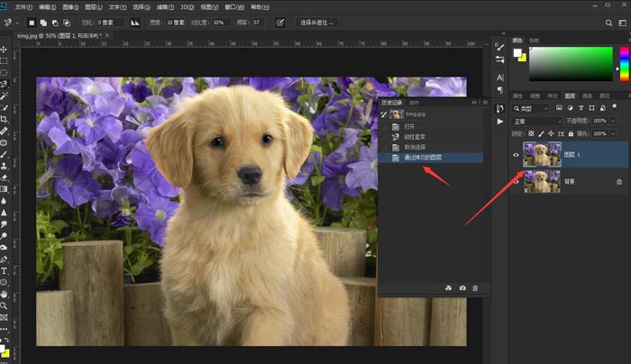Select the Brush tool in toolbox
631x364 pixels.
(x=4, y=154)
